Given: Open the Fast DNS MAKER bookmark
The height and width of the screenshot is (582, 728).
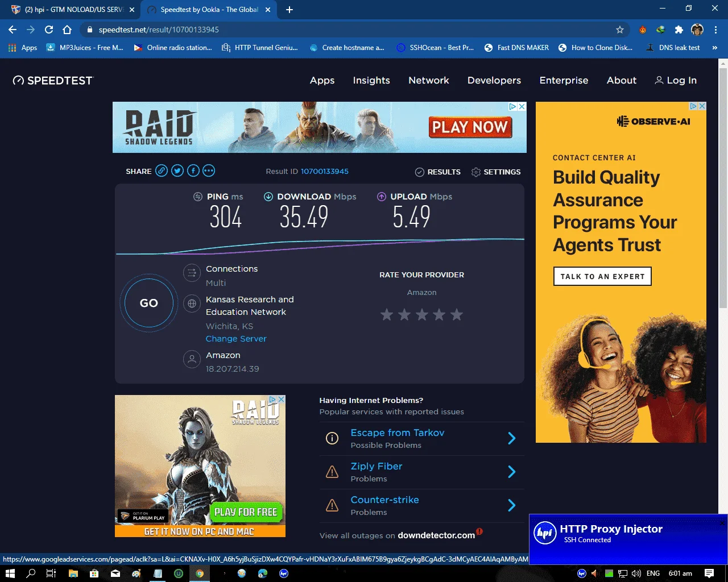Looking at the screenshot, I should [x=516, y=48].
